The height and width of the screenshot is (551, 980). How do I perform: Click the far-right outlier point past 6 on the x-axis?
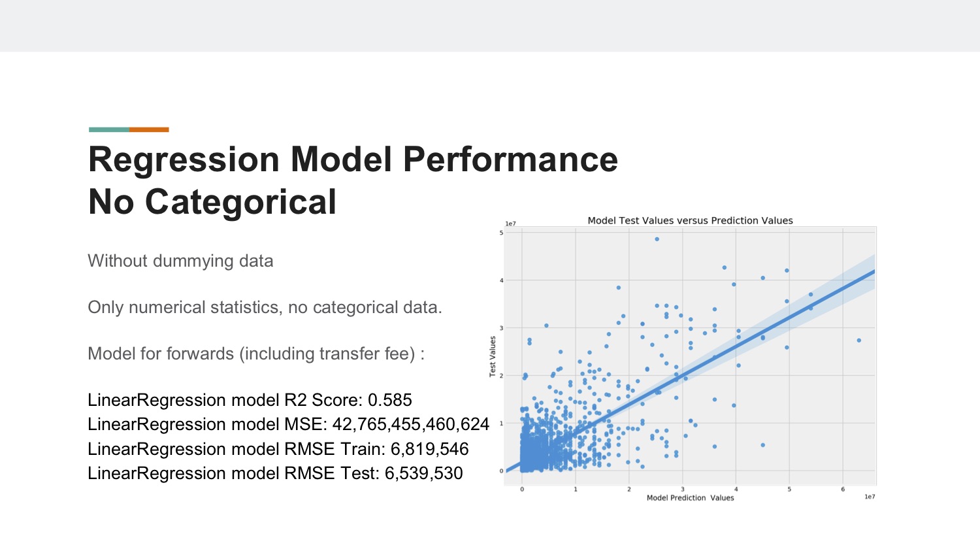click(x=858, y=341)
